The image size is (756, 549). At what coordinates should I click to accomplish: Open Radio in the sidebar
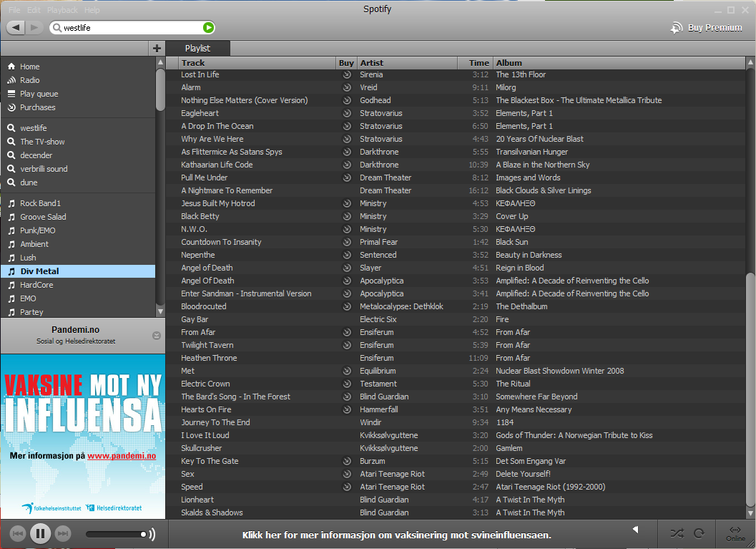[x=29, y=80]
